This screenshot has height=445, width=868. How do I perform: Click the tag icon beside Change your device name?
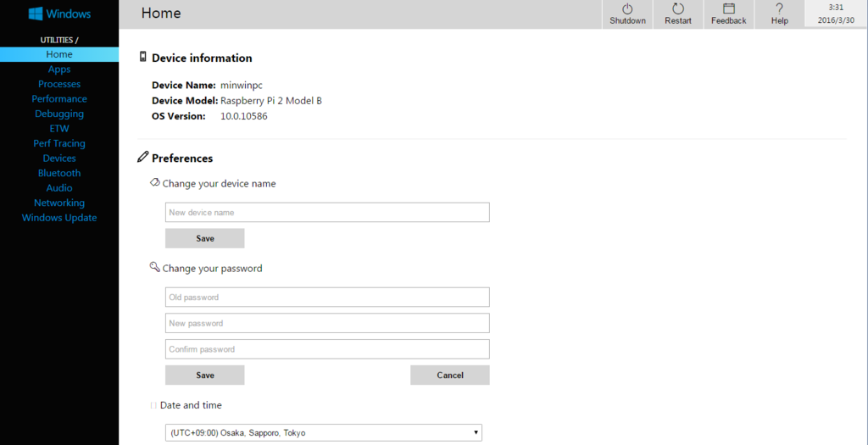pos(155,182)
